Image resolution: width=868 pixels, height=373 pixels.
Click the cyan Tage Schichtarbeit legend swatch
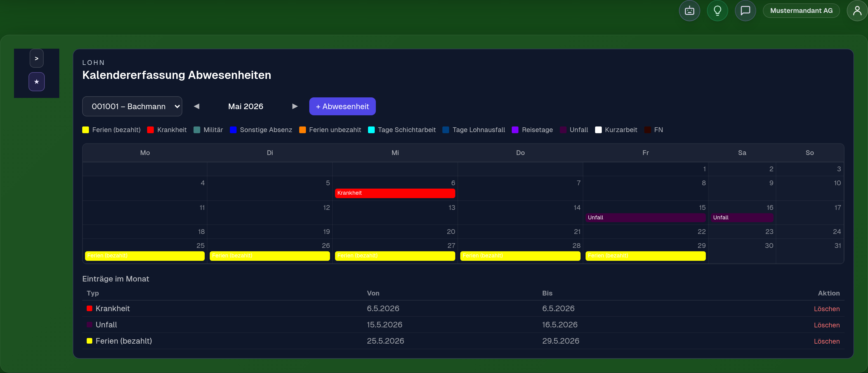371,130
